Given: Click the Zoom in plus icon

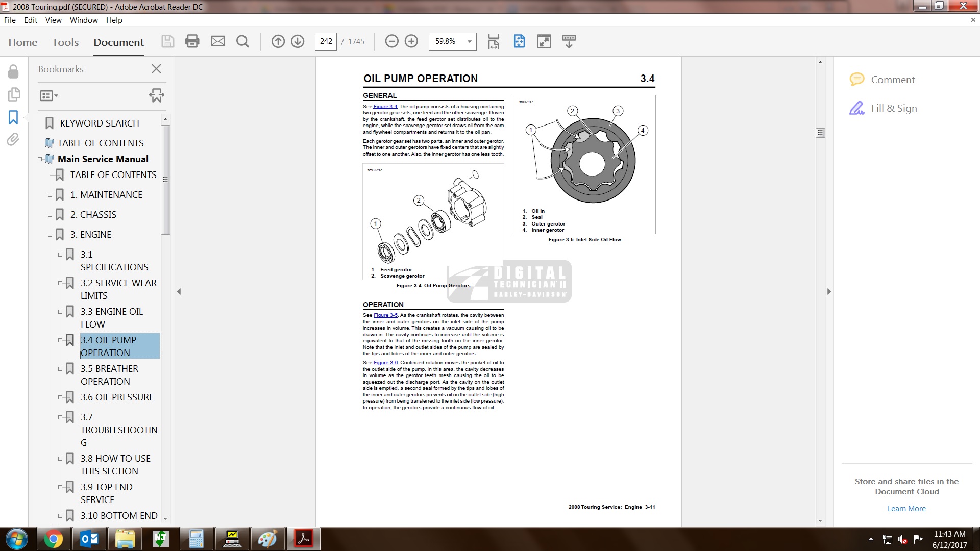Looking at the screenshot, I should pyautogui.click(x=411, y=41).
